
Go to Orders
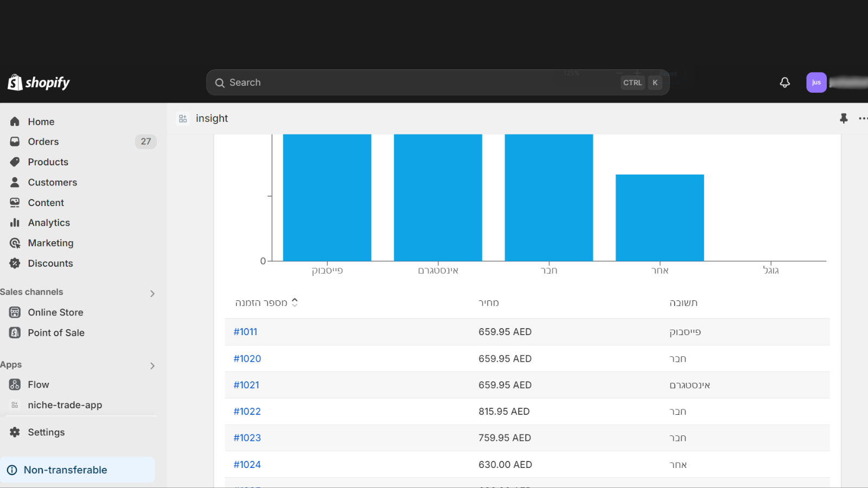(x=43, y=142)
